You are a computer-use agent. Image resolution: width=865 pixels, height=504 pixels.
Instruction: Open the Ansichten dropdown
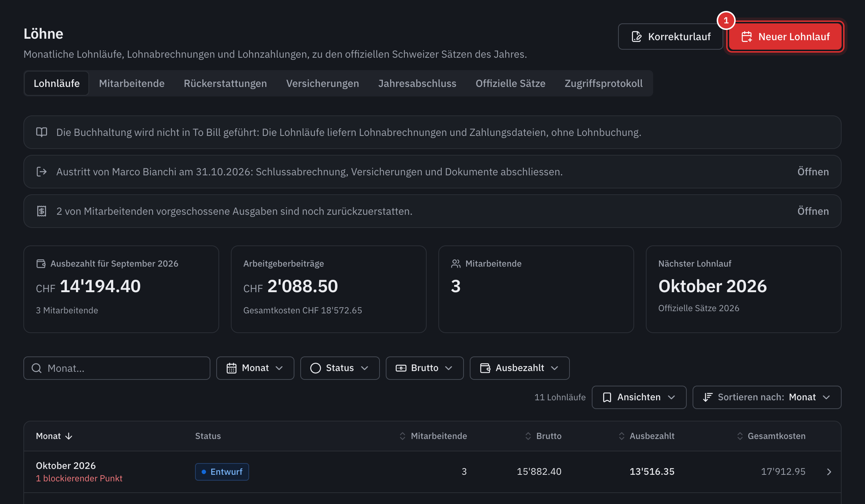[639, 397]
